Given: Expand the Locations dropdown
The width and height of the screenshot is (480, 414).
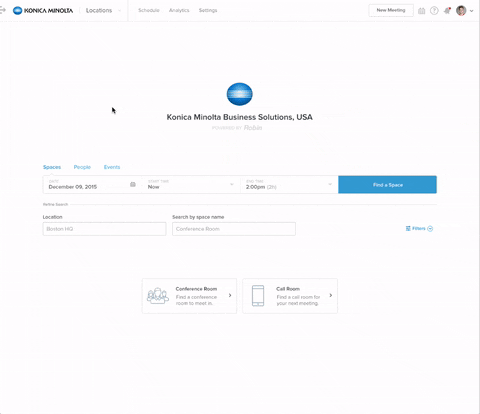Looking at the screenshot, I should coord(103,10).
